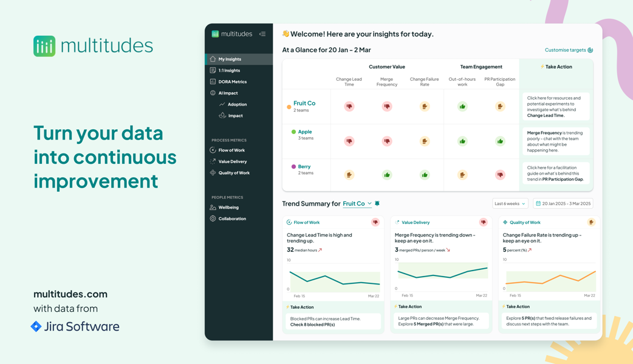Click the Value Delivery sidebar icon

213,161
